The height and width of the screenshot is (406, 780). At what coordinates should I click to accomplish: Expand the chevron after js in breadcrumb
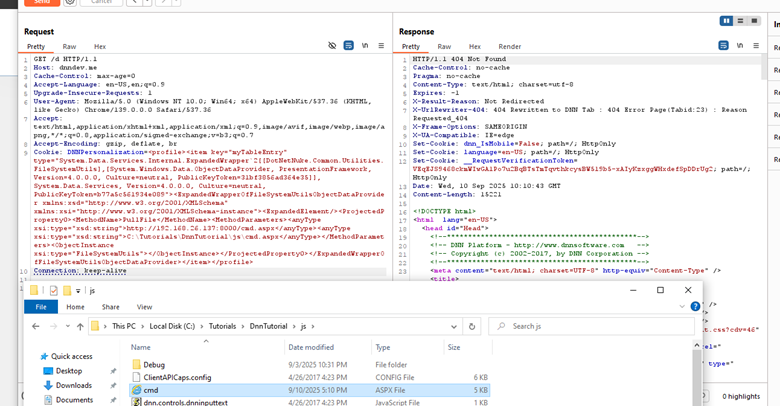(x=313, y=326)
